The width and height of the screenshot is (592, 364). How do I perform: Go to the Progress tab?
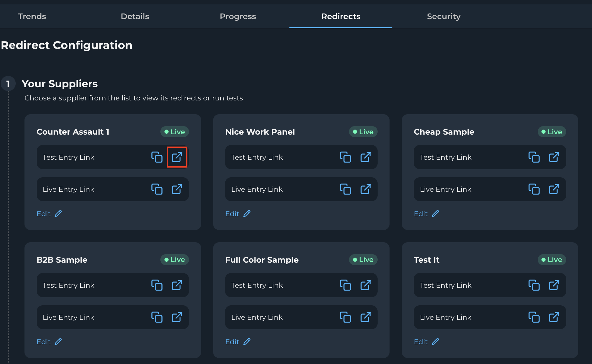pyautogui.click(x=238, y=16)
